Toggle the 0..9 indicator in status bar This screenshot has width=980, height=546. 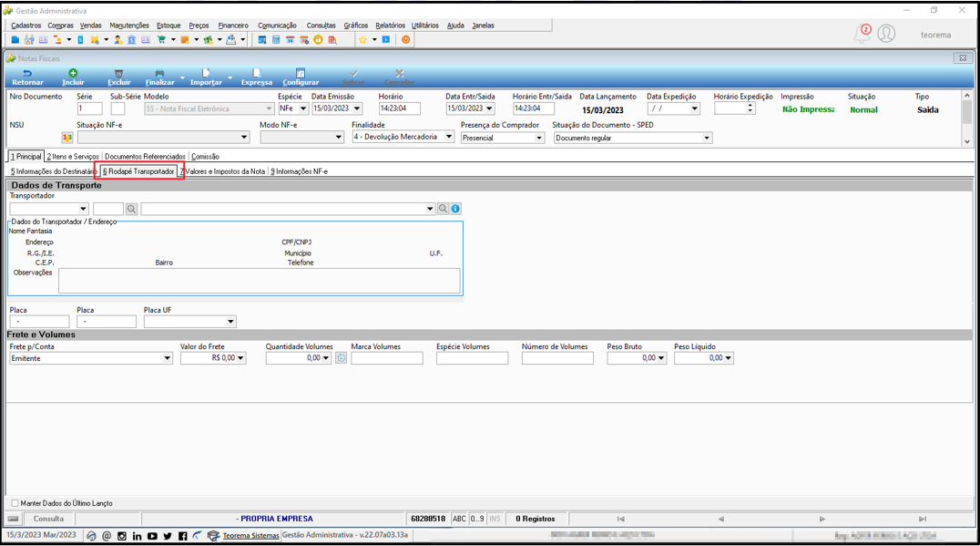tap(477, 519)
